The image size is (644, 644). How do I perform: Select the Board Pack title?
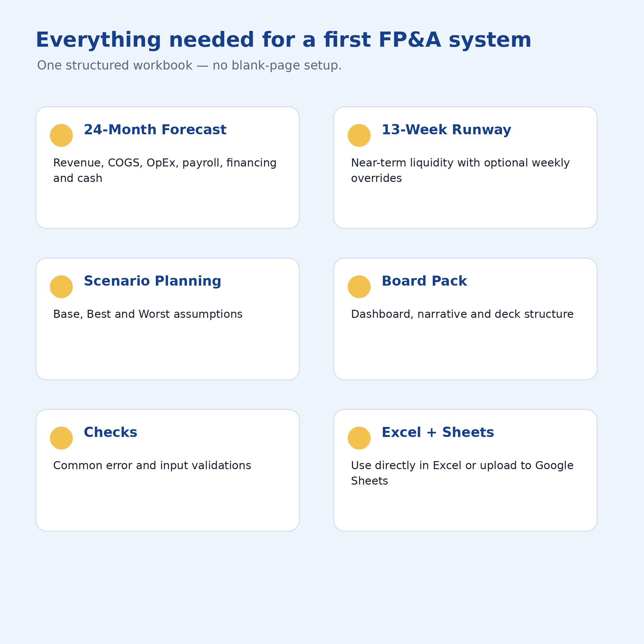(x=424, y=281)
